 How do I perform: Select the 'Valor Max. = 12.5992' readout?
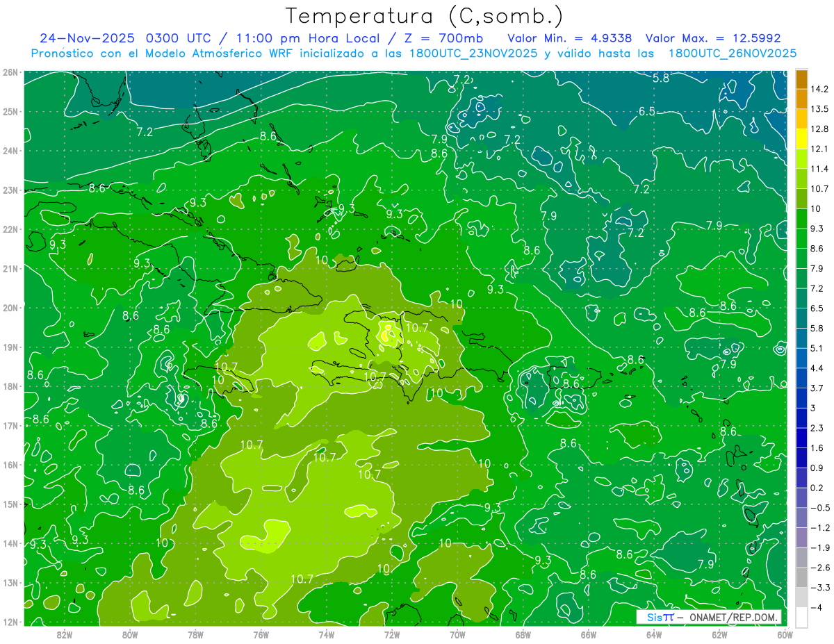tap(713, 38)
